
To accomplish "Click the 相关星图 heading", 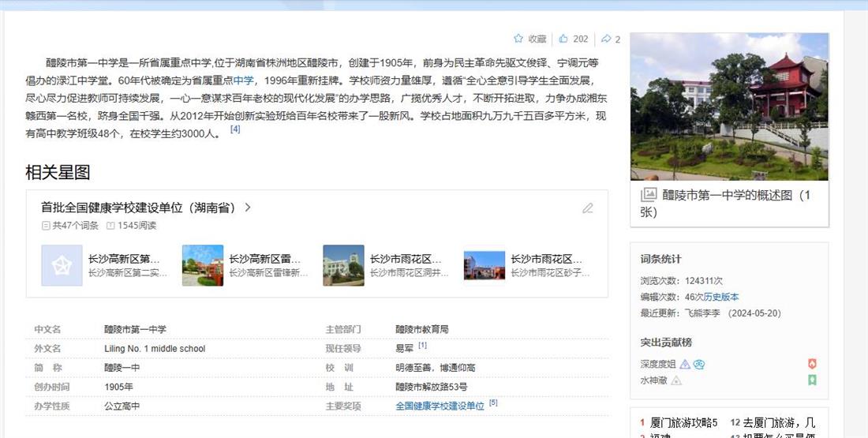I will tap(58, 172).
